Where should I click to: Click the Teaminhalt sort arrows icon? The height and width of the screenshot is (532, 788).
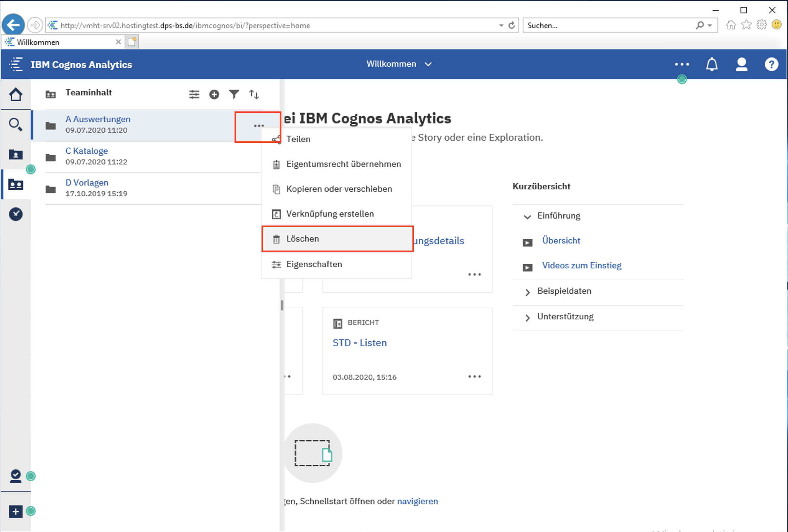tap(254, 94)
